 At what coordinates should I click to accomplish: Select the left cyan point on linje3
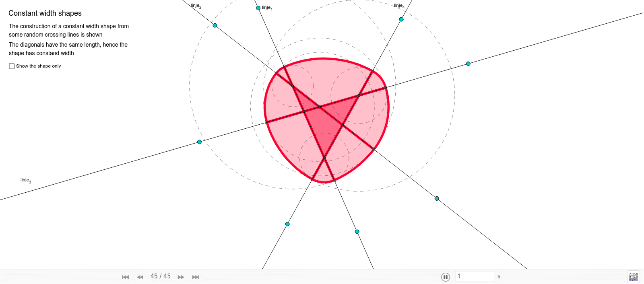(x=199, y=142)
